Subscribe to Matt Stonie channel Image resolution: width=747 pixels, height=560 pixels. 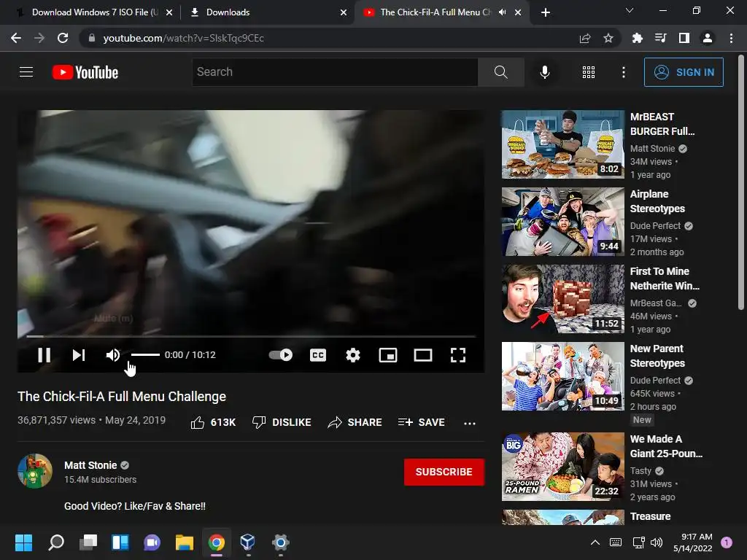point(444,472)
